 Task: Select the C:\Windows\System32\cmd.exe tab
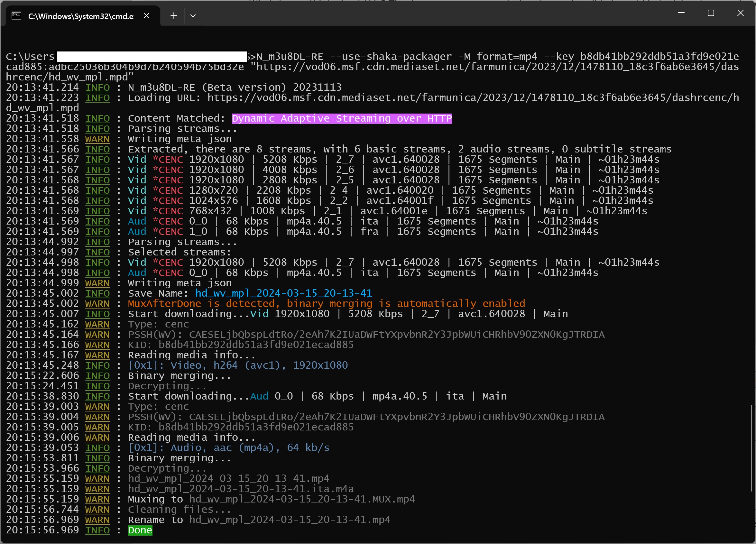pos(81,16)
